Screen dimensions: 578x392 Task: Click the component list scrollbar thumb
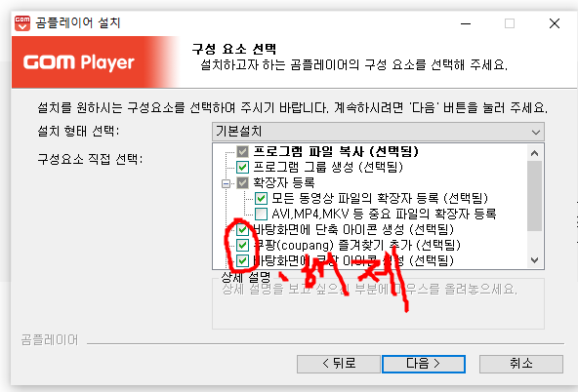click(534, 196)
